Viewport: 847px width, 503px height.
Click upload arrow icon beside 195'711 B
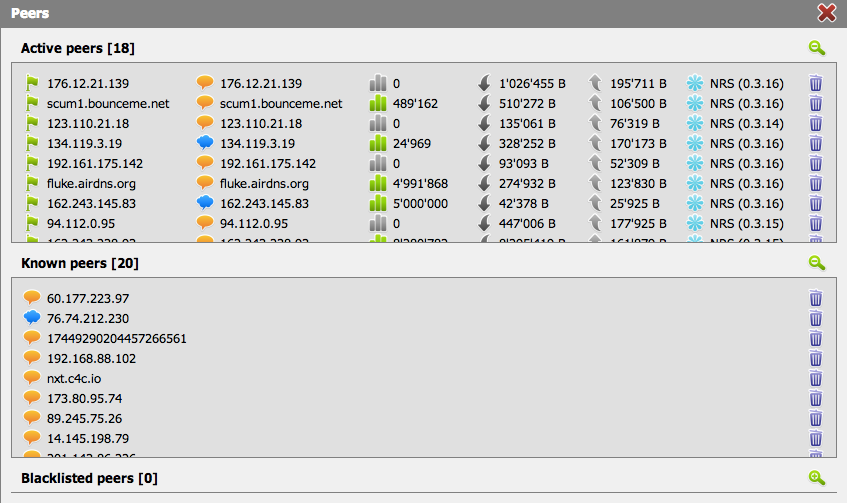(595, 83)
